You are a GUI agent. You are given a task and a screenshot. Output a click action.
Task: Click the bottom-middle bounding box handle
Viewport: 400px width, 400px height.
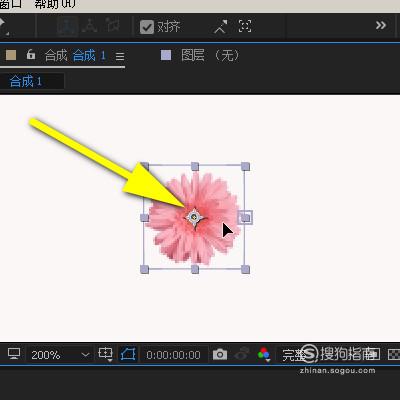coord(195,269)
